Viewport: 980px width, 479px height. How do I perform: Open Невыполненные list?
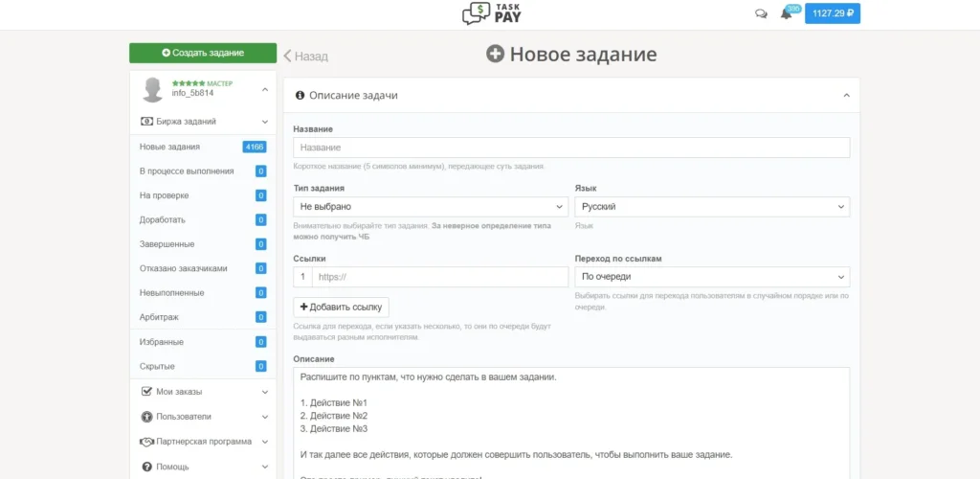coord(171,292)
